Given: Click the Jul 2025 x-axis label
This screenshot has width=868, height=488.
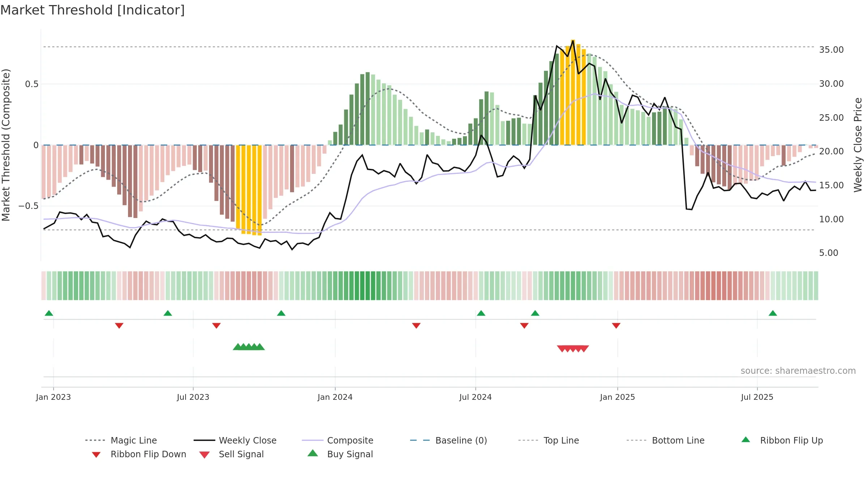Looking at the screenshot, I should click(x=757, y=397).
